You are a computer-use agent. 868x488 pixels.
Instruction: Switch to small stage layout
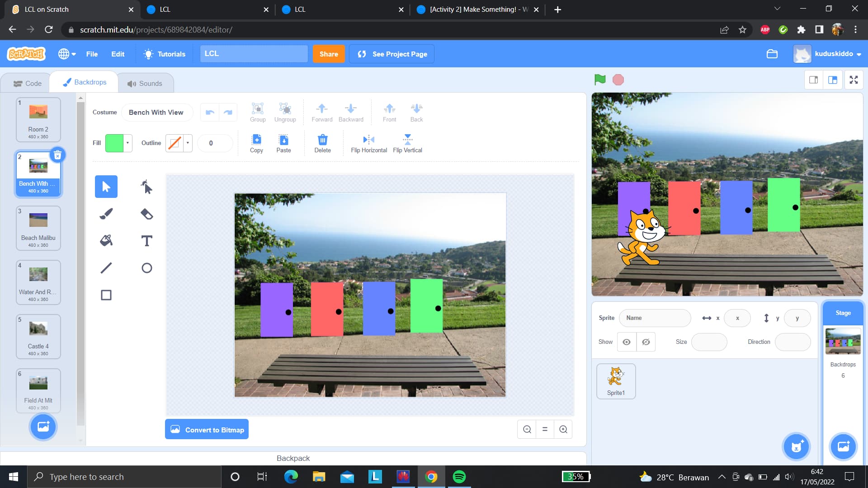click(x=813, y=80)
